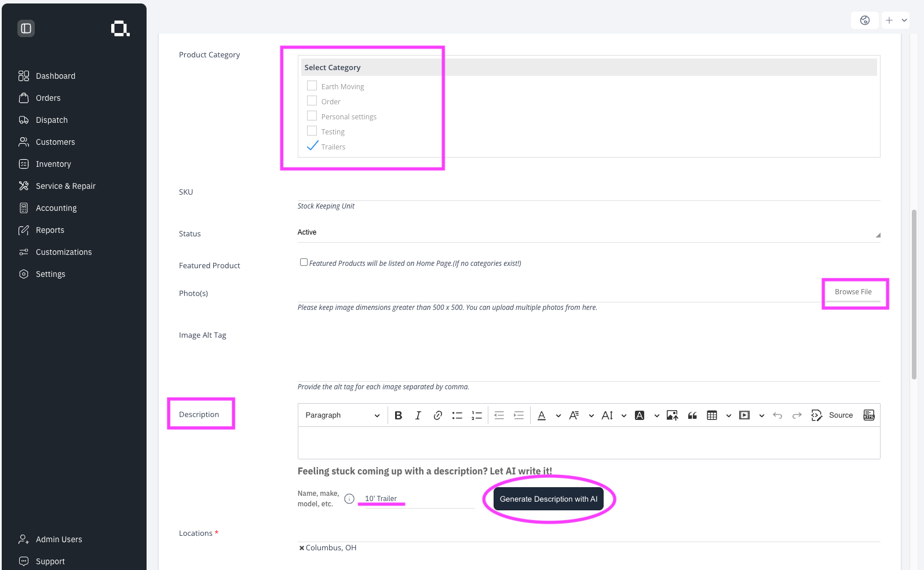Viewport: 924px width, 570px height.
Task: Click the undo arrow in the editor
Action: pyautogui.click(x=777, y=415)
